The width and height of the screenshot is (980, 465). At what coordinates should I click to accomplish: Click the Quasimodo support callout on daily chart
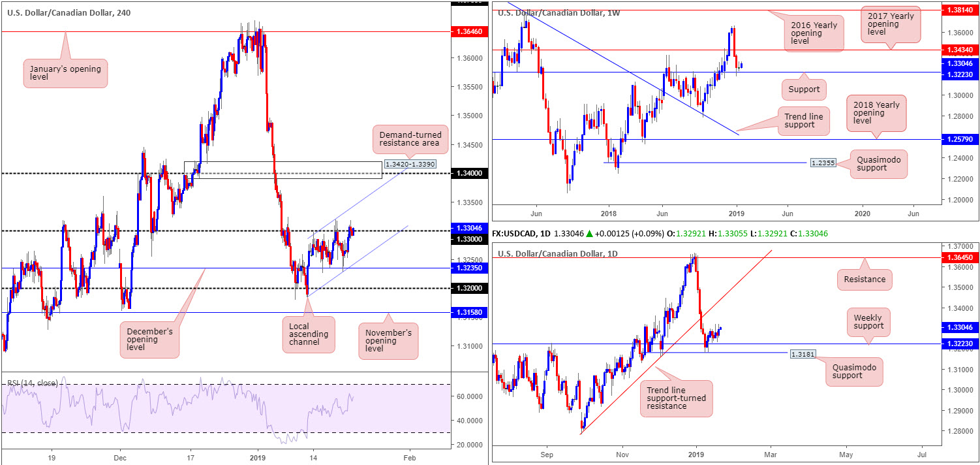pos(855,372)
